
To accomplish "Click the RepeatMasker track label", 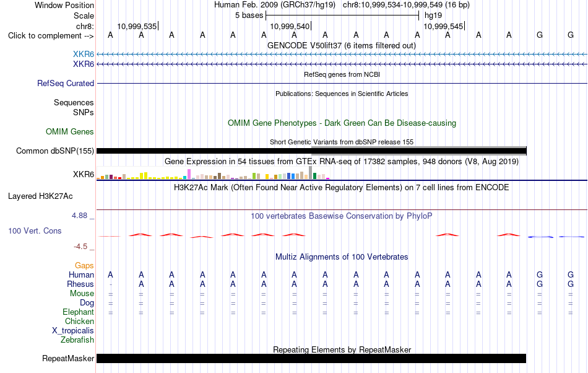I will [68, 359].
